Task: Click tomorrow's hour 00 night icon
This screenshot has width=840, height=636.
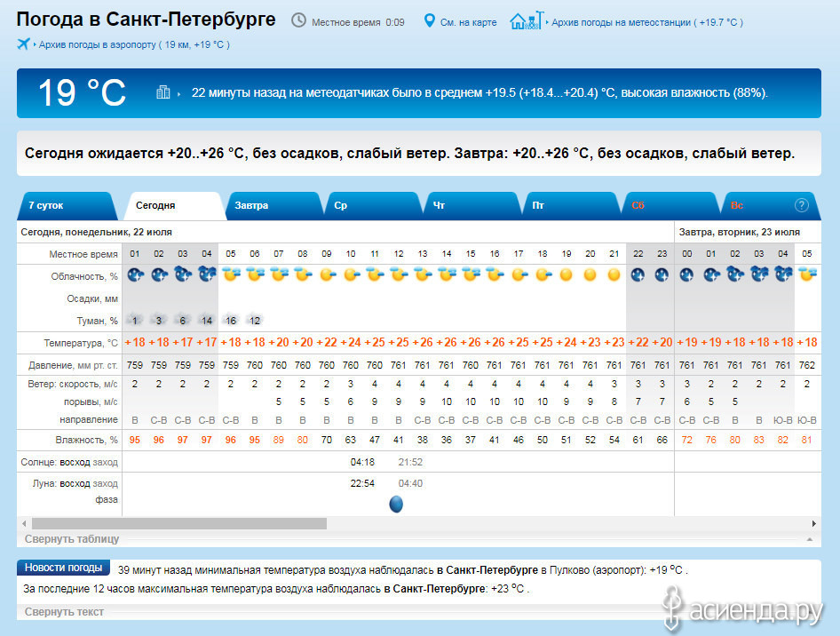Action: point(686,274)
